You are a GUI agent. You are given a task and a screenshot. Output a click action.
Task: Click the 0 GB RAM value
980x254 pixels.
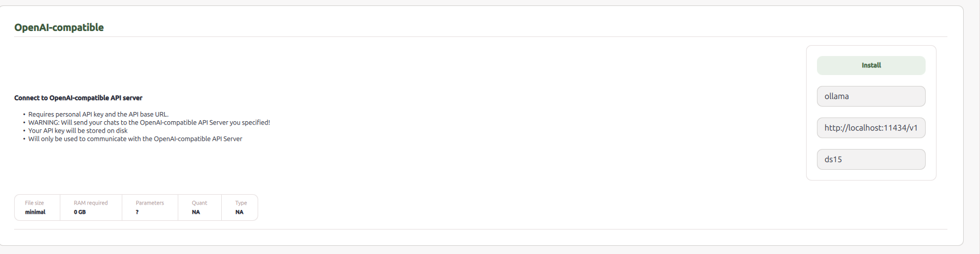(80, 212)
